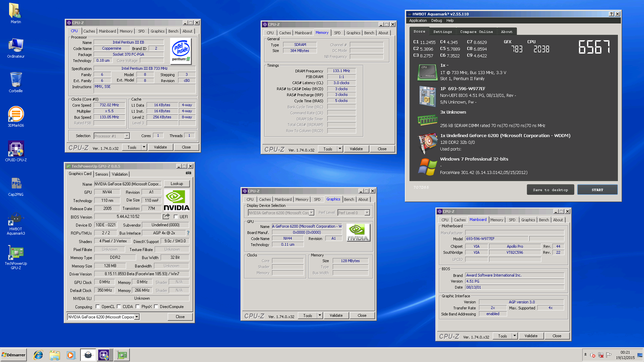Click the GPU-Z BIOS export share icon

[x=166, y=217]
